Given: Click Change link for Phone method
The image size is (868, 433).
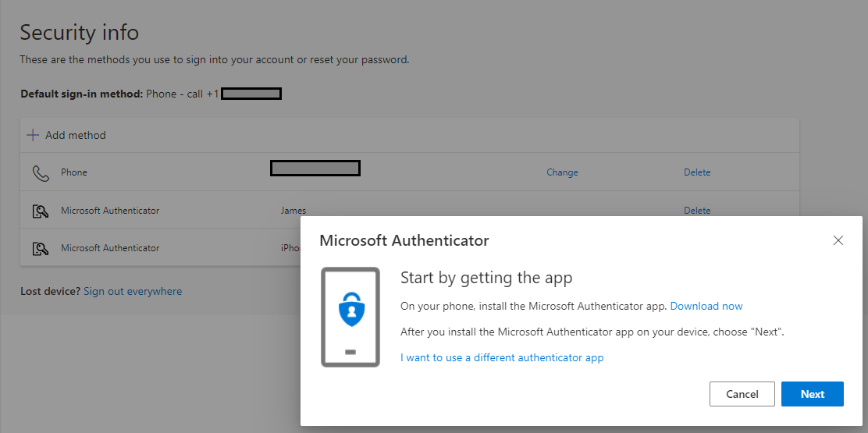Looking at the screenshot, I should point(562,172).
